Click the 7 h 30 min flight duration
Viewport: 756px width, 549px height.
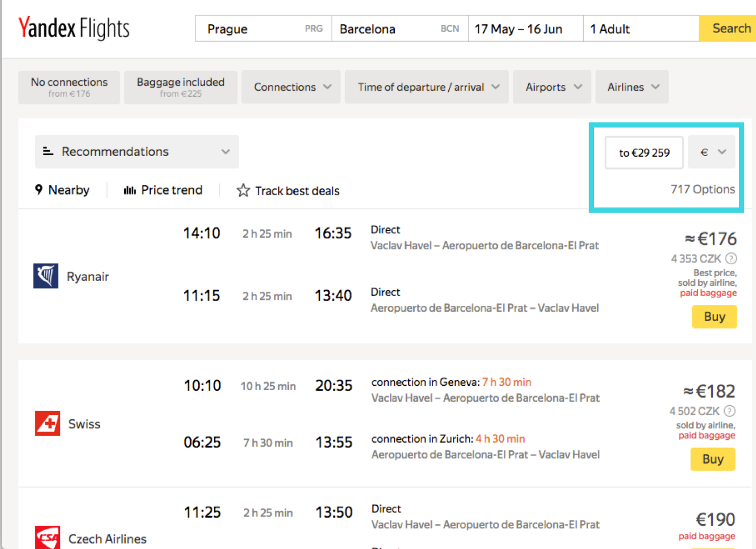[268, 443]
